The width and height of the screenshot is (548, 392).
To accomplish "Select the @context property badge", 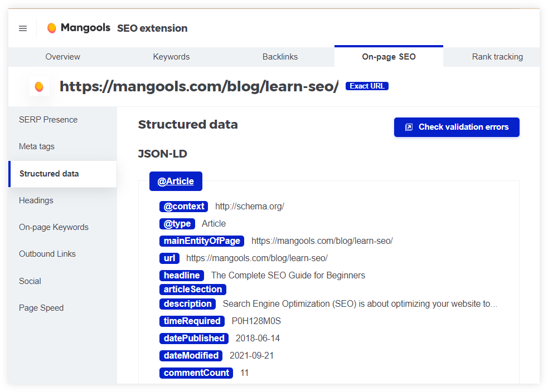I will (x=183, y=206).
